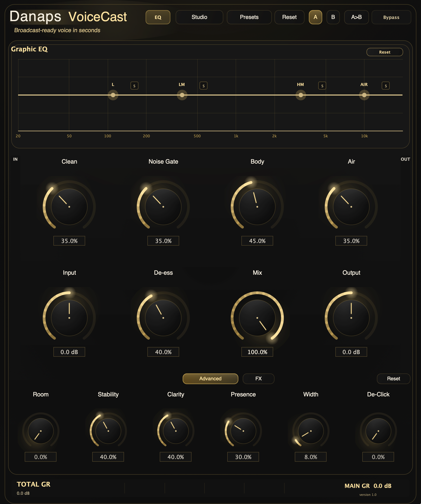The height and width of the screenshot is (504, 421).
Task: Click the Mix knob
Action: (x=257, y=318)
